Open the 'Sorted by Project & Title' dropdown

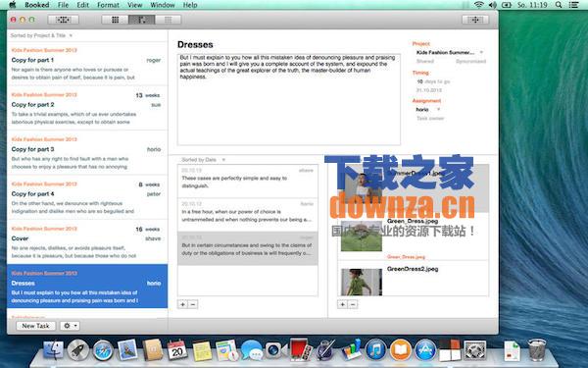tap(41, 35)
